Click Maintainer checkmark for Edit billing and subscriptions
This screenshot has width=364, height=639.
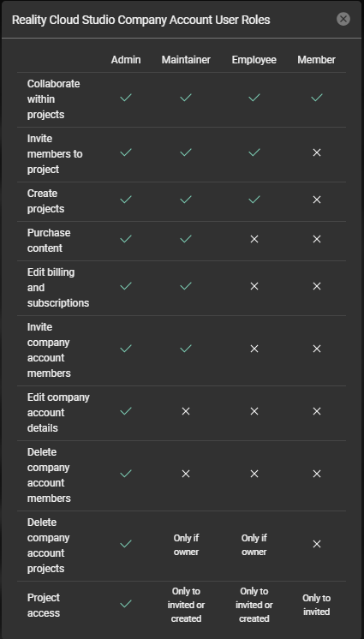[x=186, y=286]
